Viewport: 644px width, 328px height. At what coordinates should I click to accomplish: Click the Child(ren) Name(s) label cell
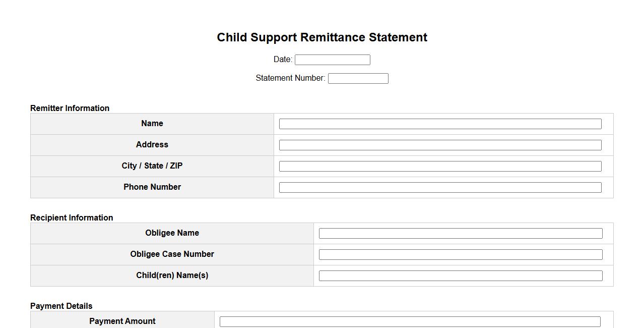coord(172,276)
